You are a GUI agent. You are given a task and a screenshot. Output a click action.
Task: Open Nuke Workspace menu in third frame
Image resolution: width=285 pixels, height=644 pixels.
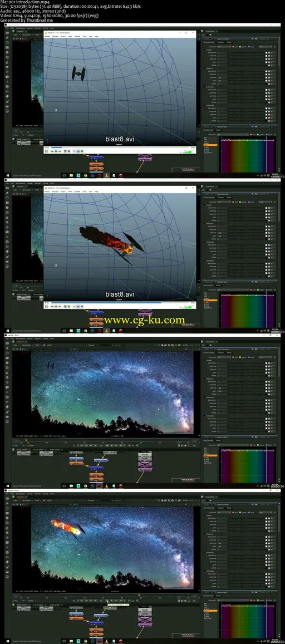20,338
